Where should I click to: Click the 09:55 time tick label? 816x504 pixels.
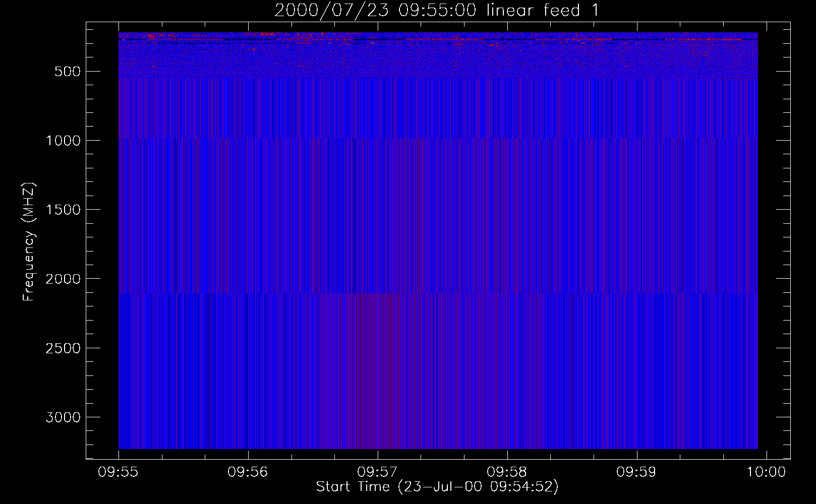119,472
